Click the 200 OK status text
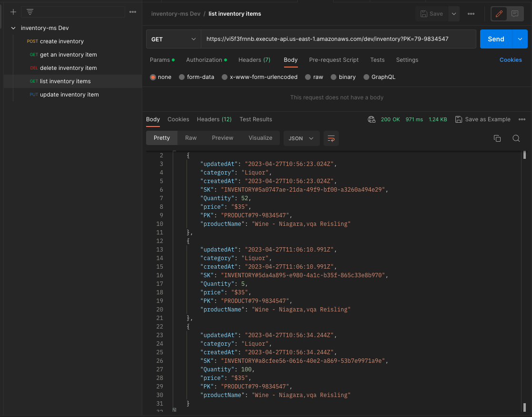Image resolution: width=532 pixels, height=417 pixels. coord(390,119)
